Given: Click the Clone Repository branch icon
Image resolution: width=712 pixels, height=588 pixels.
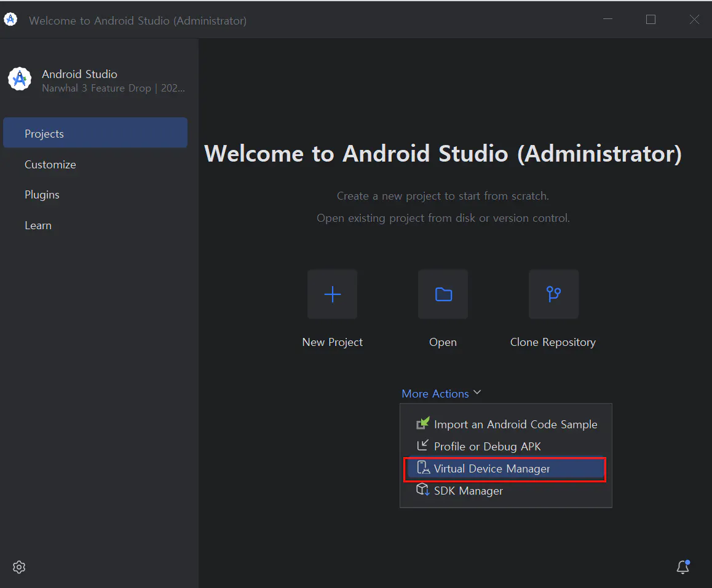Looking at the screenshot, I should point(553,294).
